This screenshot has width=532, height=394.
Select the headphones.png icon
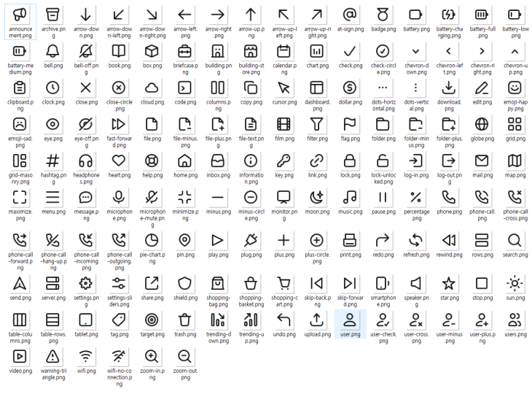(x=85, y=161)
